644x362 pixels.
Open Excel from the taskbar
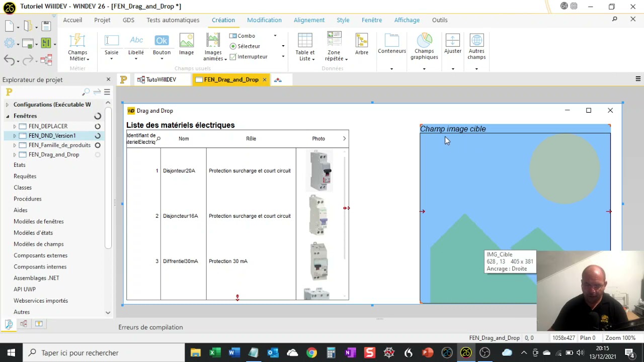coord(215,353)
